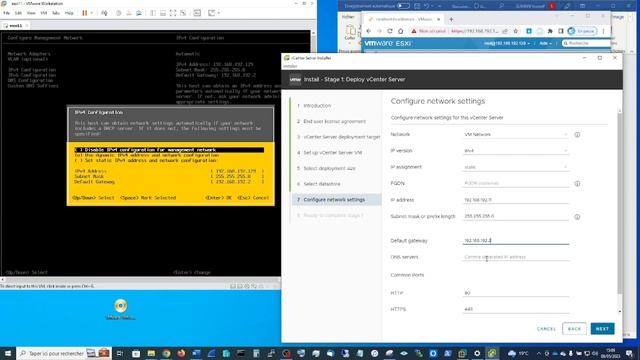
Task: Click the Word save icon in title bar
Action: [x=417, y=6]
